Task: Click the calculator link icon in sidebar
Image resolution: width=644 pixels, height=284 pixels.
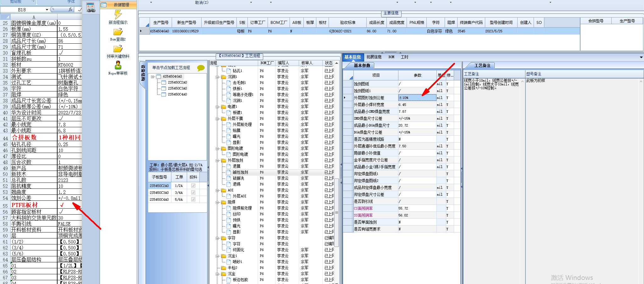Action: pyautogui.click(x=91, y=8)
